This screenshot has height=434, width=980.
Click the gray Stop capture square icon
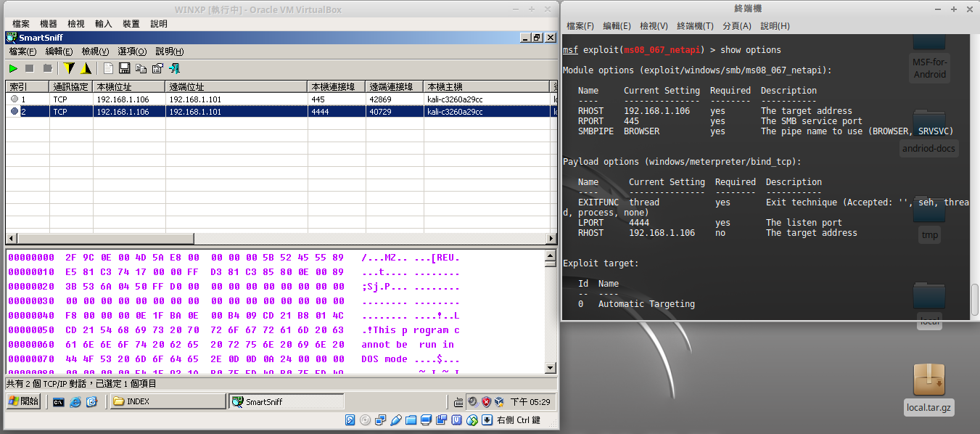click(x=30, y=68)
